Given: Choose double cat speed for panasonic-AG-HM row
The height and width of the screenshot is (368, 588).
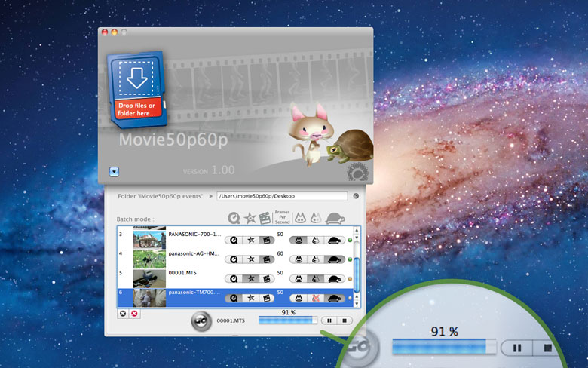Looking at the screenshot, I should point(315,259).
